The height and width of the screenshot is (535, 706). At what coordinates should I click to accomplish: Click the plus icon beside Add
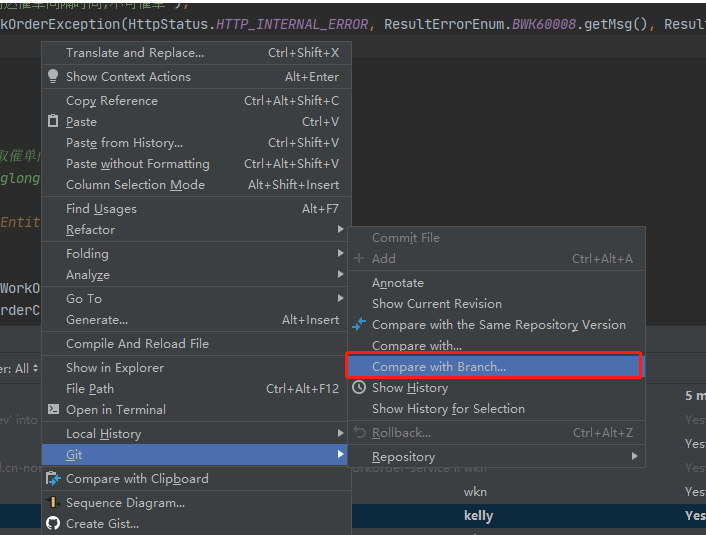pos(360,259)
